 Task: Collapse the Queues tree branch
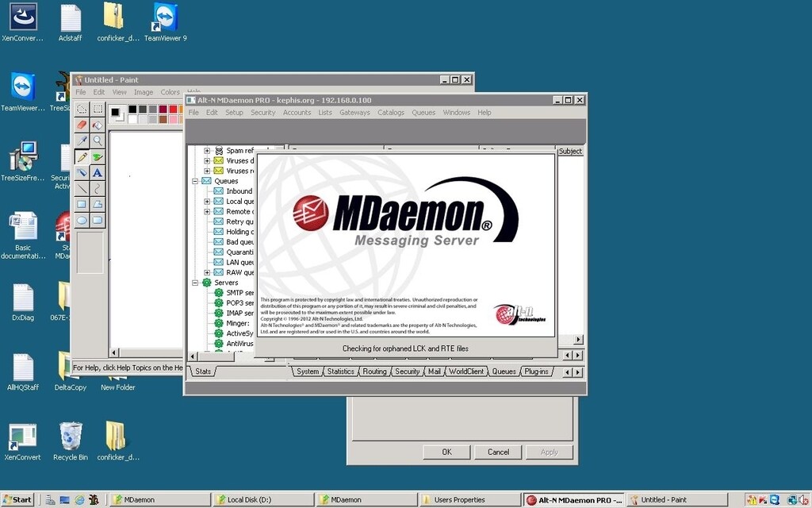coord(194,181)
